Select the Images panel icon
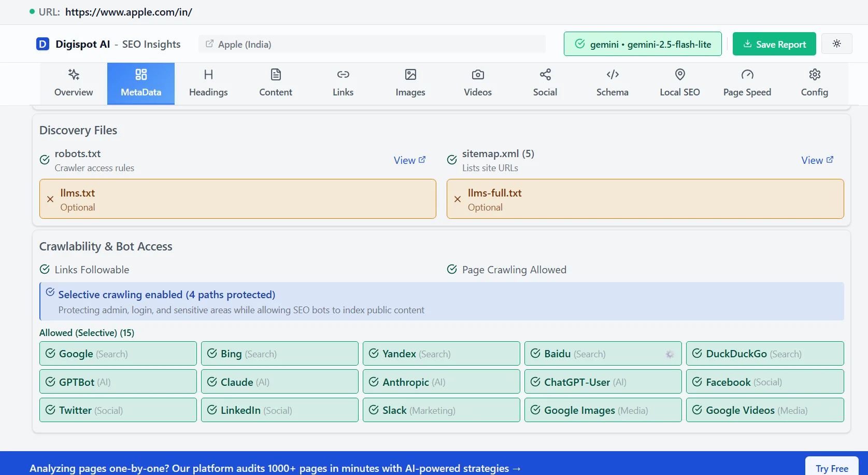 coord(410,75)
